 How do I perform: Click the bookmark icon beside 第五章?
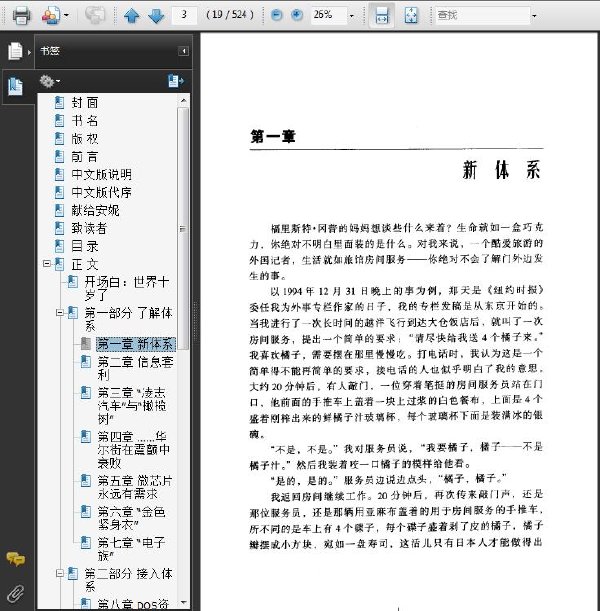(85, 481)
